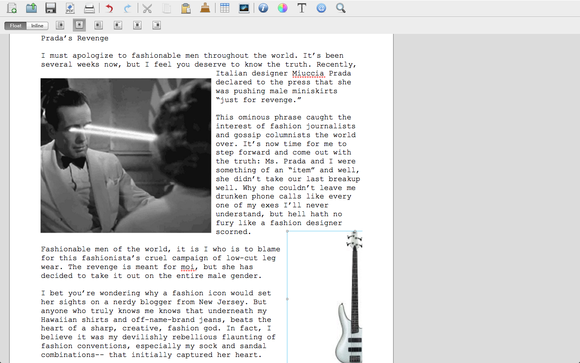Open fonts with the T icon
The height and width of the screenshot is (363, 580).
(302, 8)
